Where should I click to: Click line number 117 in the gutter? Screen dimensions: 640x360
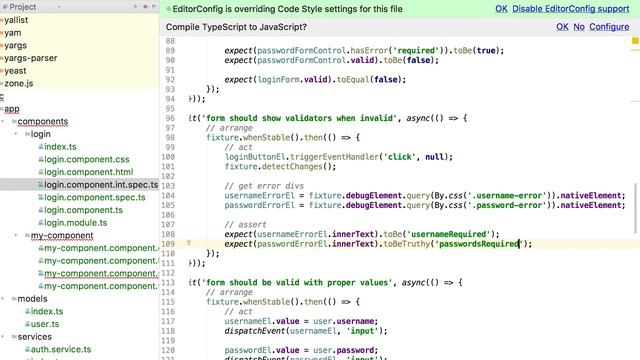pyautogui.click(x=168, y=321)
